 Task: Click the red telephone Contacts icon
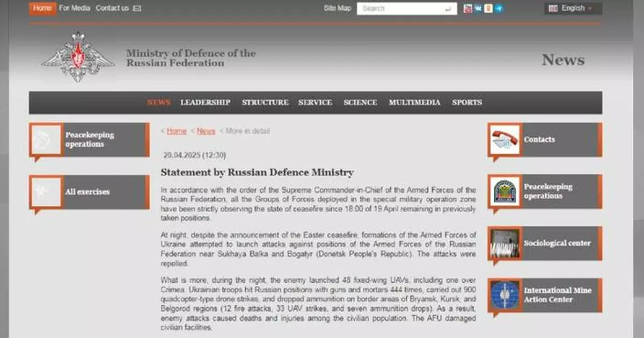click(x=505, y=140)
